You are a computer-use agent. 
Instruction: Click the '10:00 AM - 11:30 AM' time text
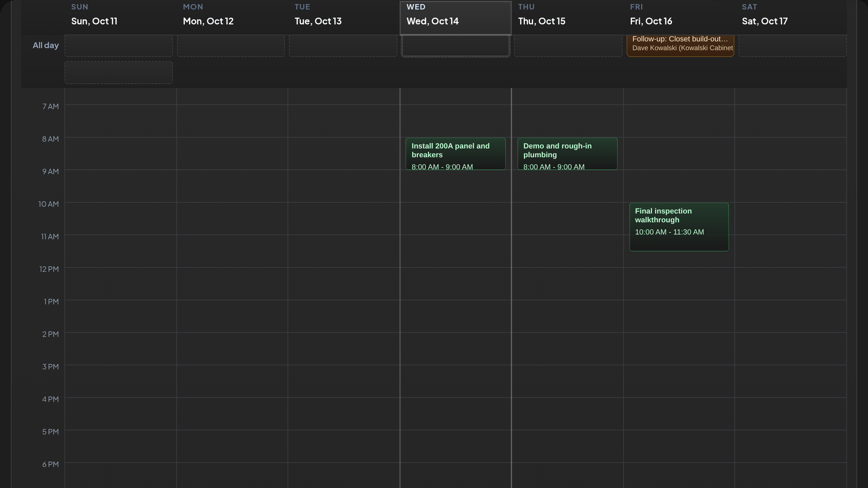pos(669,232)
